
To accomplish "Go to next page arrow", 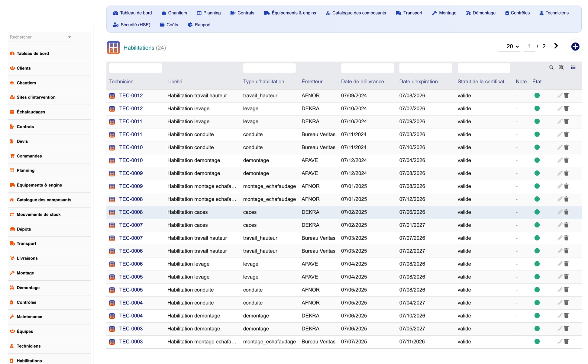I will 556,46.
